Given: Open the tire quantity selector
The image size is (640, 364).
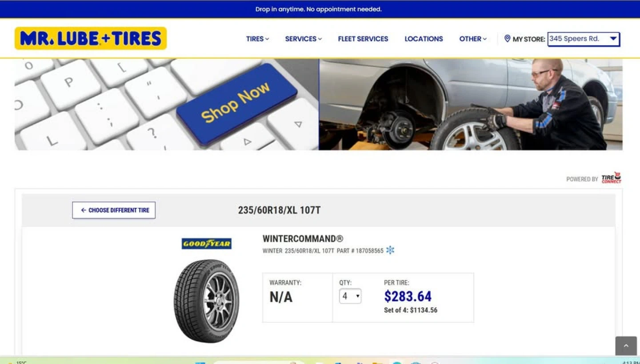Looking at the screenshot, I should [350, 296].
